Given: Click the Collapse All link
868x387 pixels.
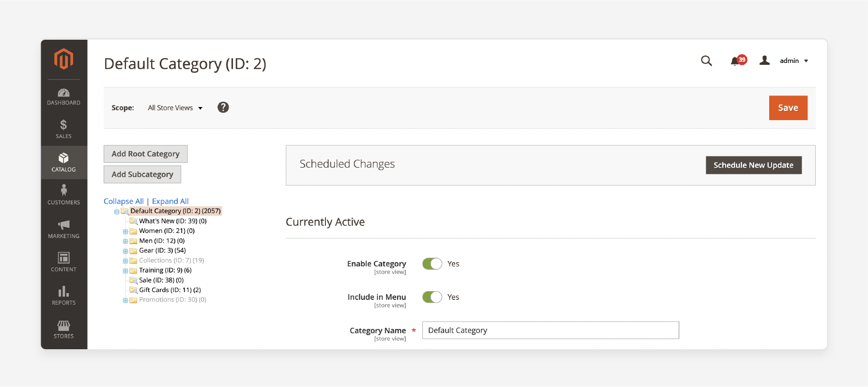Looking at the screenshot, I should 124,201.
